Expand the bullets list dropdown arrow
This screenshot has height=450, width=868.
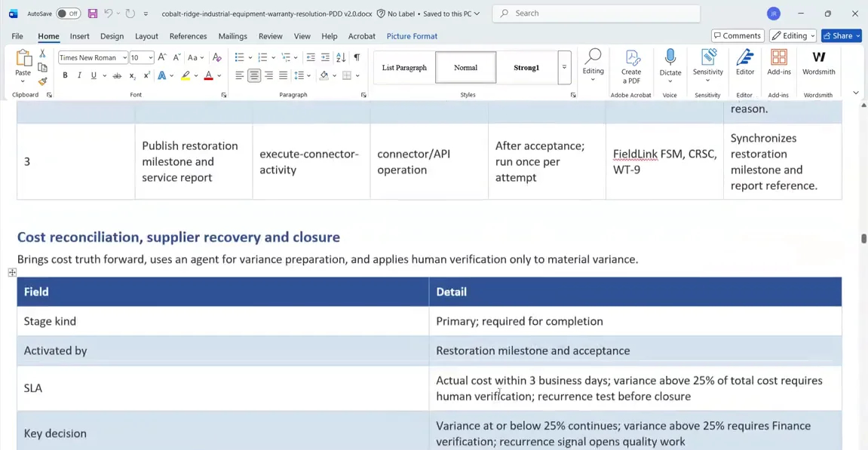250,57
